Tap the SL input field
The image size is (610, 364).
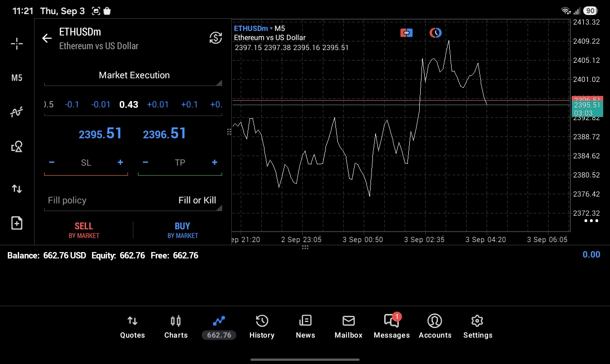(x=86, y=163)
